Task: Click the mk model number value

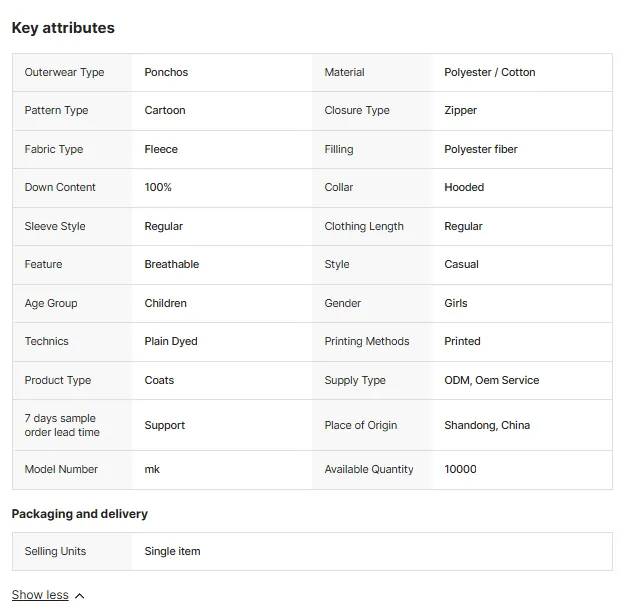Action: [152, 469]
